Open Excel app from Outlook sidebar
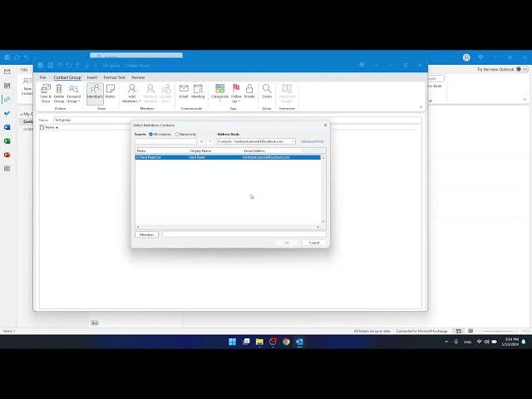The width and height of the screenshot is (532, 399). tap(7, 141)
